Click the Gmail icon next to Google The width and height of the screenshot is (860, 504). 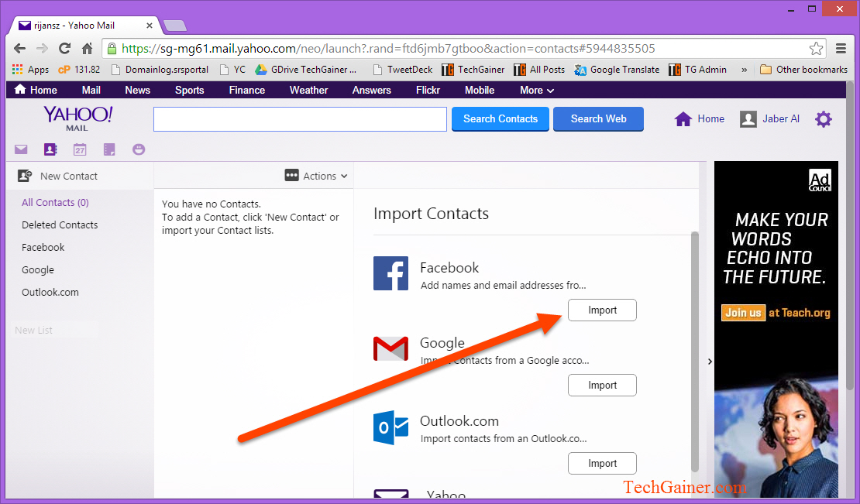(x=390, y=349)
